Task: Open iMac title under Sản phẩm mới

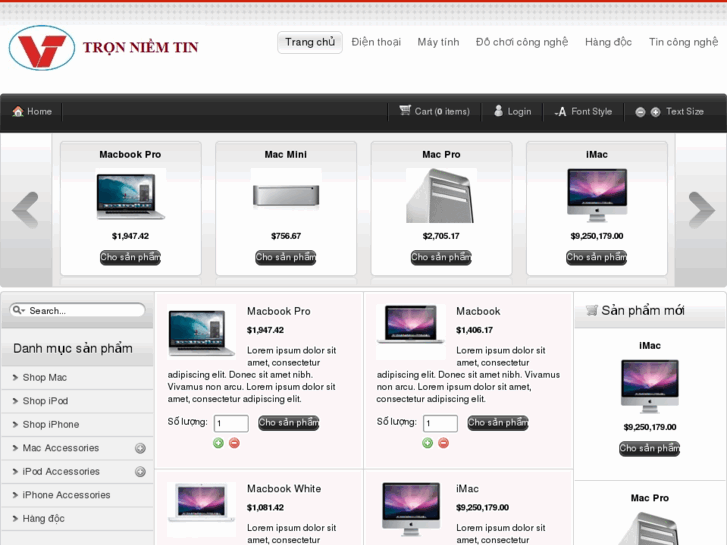Action: tap(650, 346)
